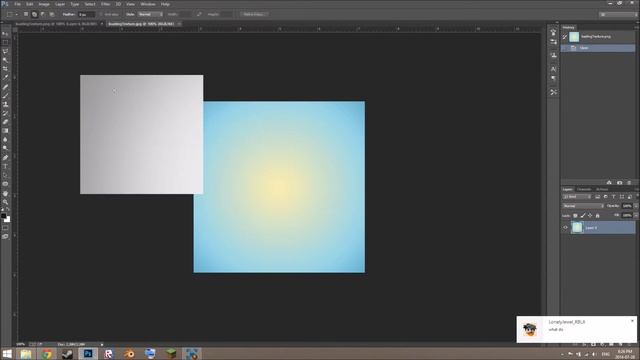Screen dimensions: 640x360
Task: Open the Filter menu
Action: (105, 4)
